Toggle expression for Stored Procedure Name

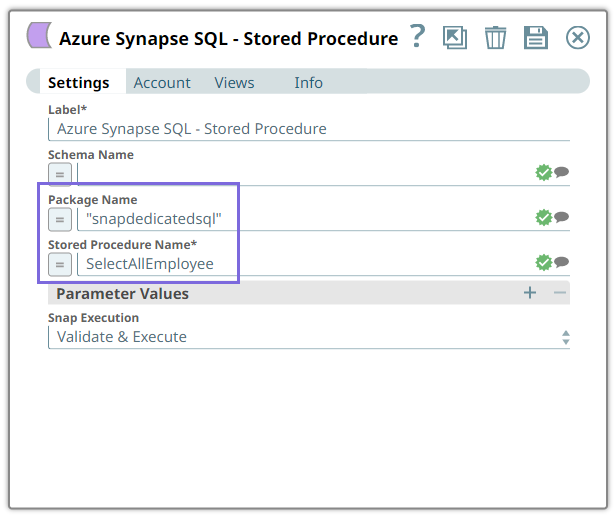tap(60, 264)
